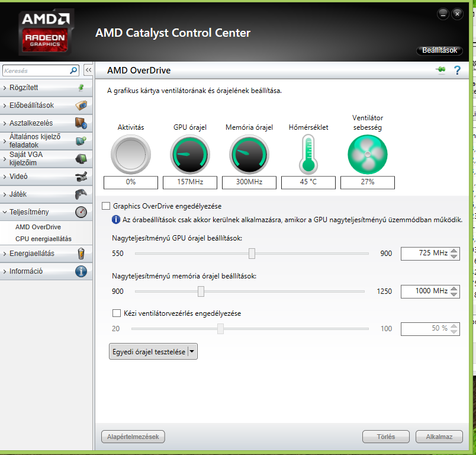The height and width of the screenshot is (455, 476).
Task: Open help with the question mark icon
Action: 457,70
